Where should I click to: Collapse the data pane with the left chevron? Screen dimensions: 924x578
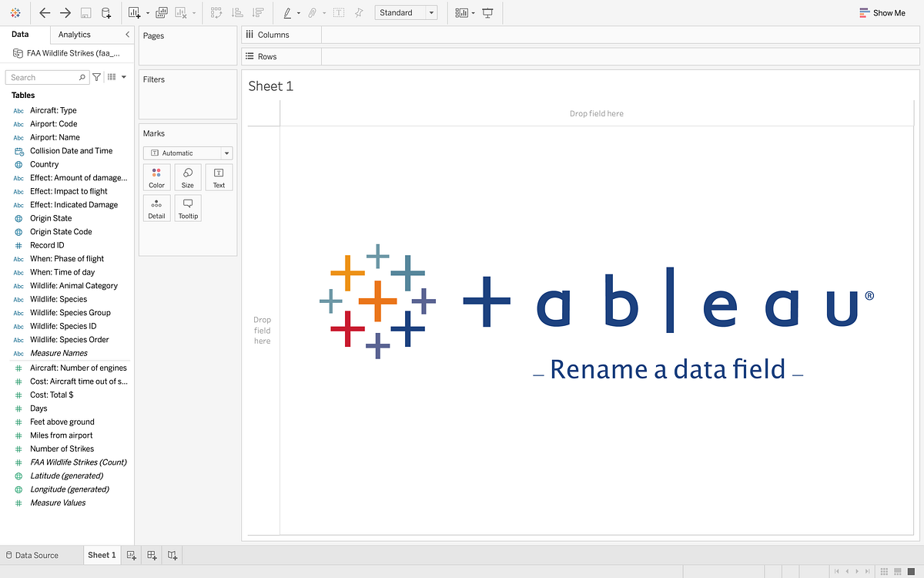(x=127, y=34)
